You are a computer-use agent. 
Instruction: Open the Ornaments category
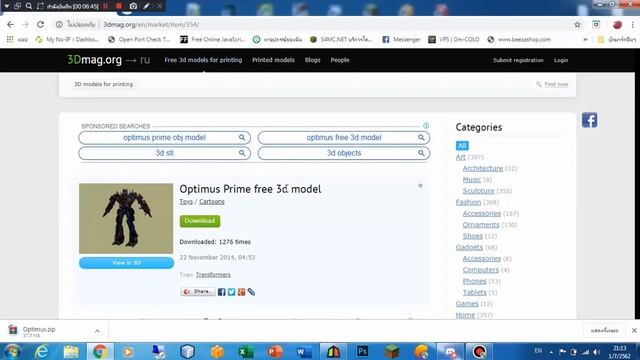pyautogui.click(x=481, y=225)
